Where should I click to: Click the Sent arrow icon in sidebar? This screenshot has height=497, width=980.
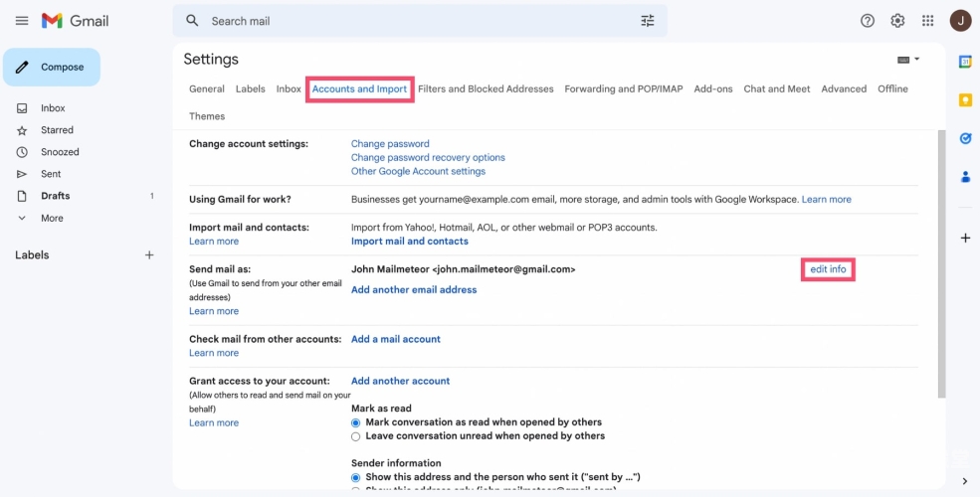click(x=22, y=174)
